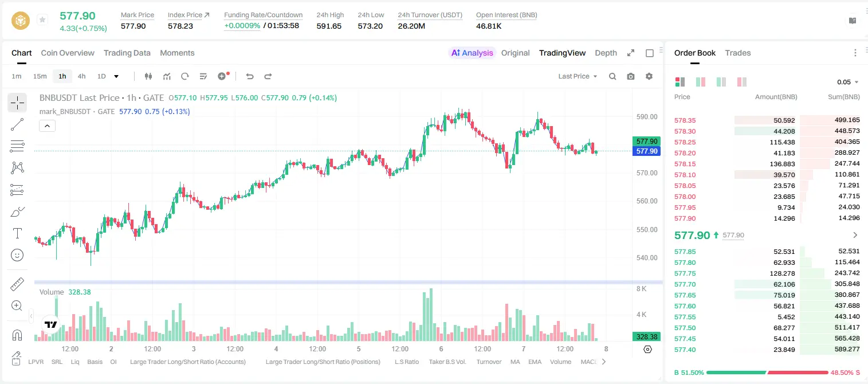Select the ruler measure tool
Viewport: 868px width, 384px height.
coord(17,284)
